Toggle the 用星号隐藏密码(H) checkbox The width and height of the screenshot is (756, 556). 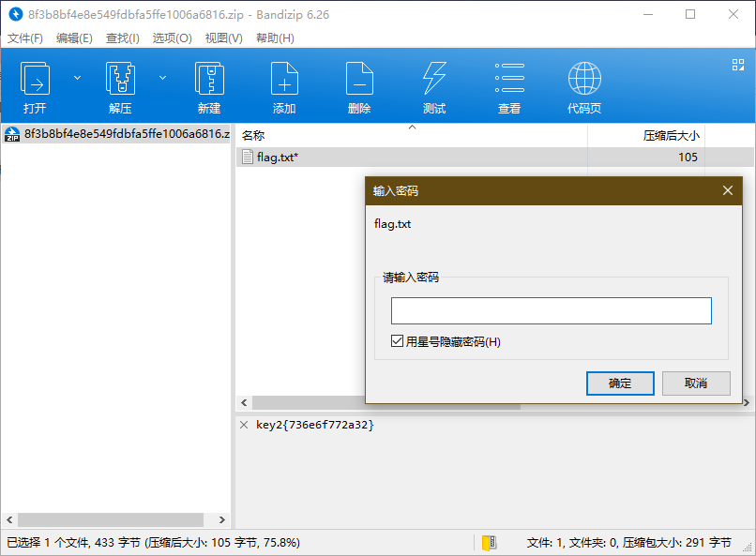click(397, 341)
